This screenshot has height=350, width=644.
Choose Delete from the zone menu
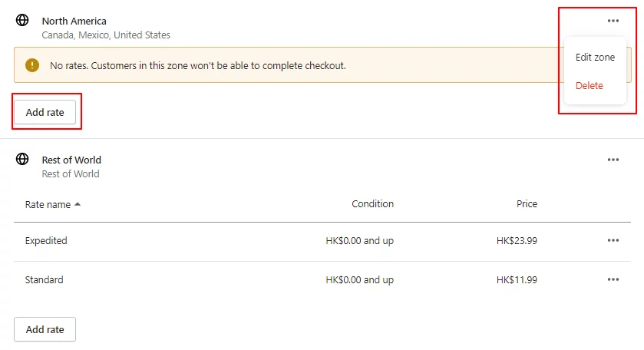590,85
